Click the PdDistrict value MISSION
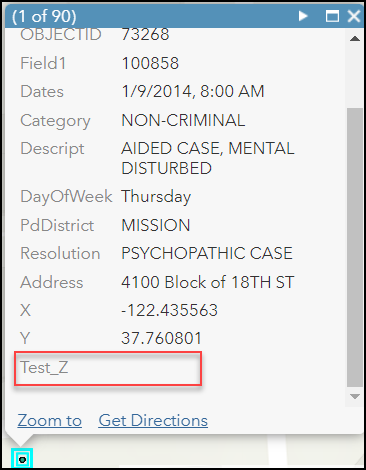 pos(156,225)
